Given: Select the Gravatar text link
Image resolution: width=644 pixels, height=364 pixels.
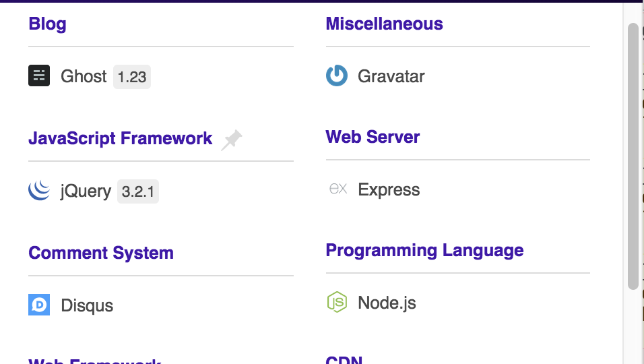Looking at the screenshot, I should tap(391, 76).
